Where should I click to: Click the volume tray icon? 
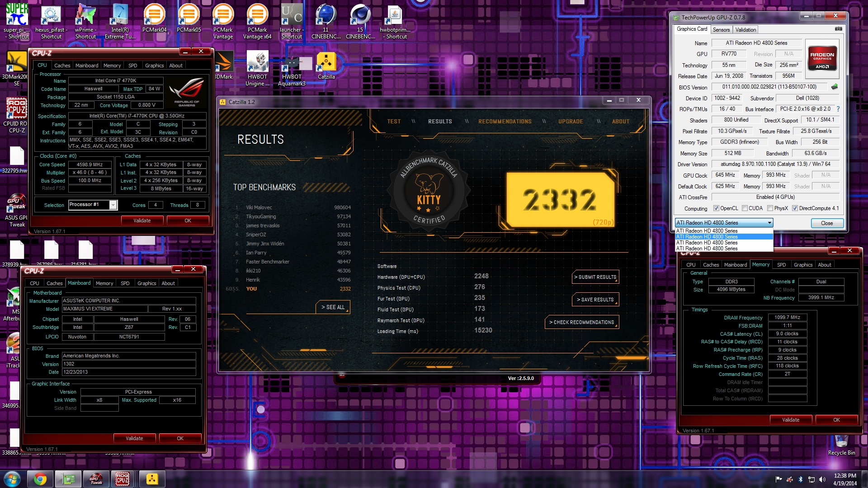(x=822, y=479)
